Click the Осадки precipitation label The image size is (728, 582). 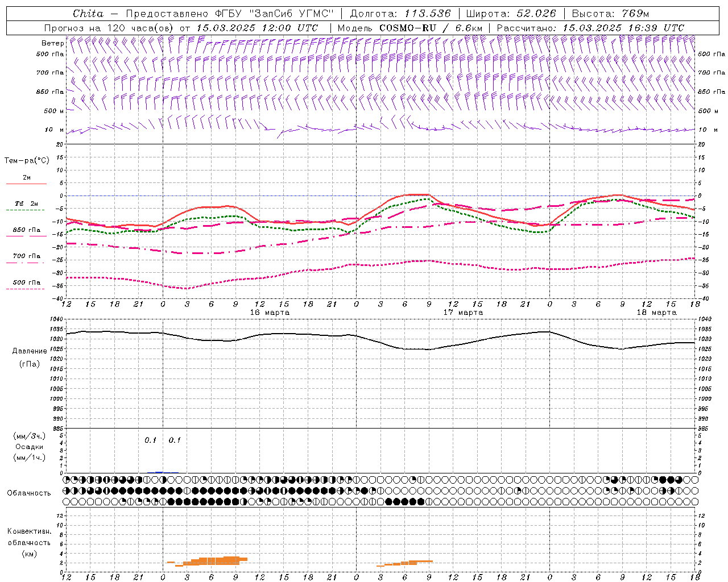pyautogui.click(x=29, y=447)
